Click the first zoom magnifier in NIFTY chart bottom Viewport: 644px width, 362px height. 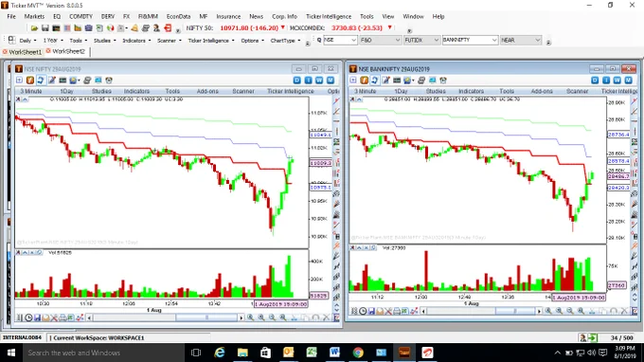251,317
